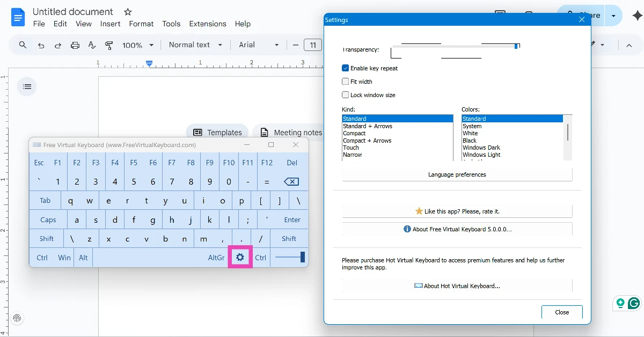Select the spelling and grammar check icon
Screen dimensions: 644x337
pos(92,45)
